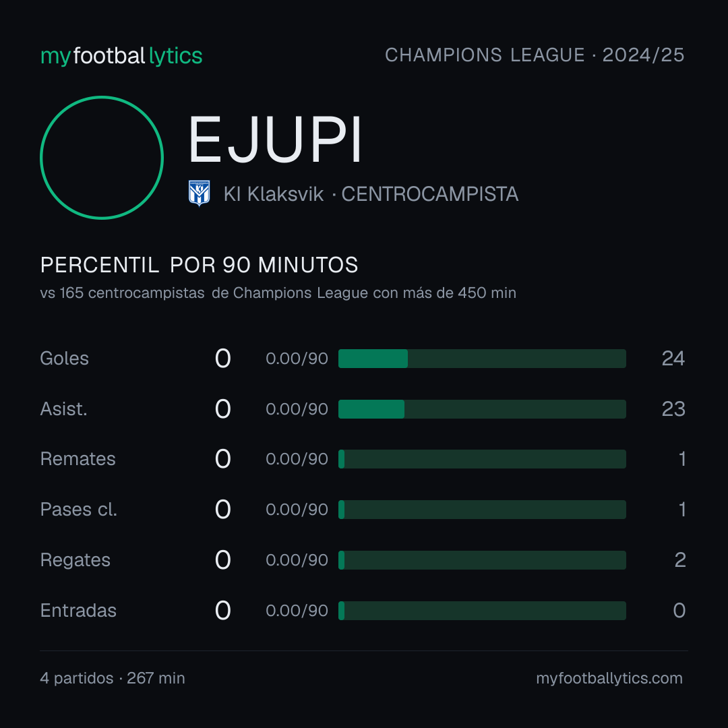Screen dimensions: 728x728
Task: Click the Regates percentile value 2
Action: (x=679, y=560)
